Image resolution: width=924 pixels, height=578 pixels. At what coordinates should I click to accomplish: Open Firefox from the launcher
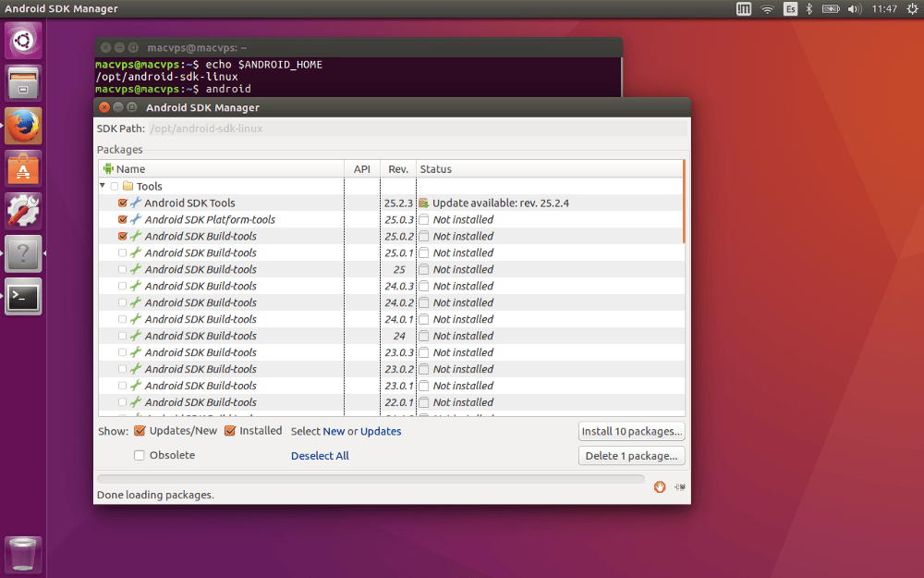click(x=23, y=126)
